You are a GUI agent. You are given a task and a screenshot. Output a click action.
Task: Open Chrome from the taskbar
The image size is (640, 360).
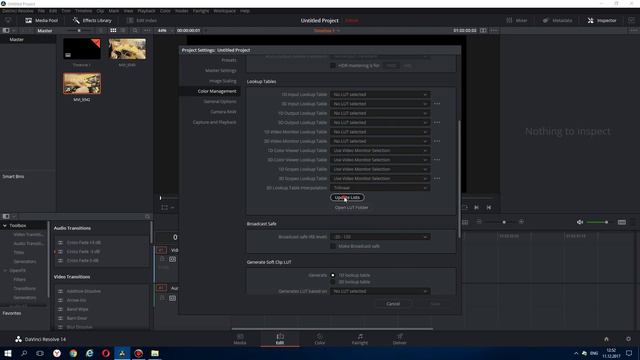(x=73, y=353)
